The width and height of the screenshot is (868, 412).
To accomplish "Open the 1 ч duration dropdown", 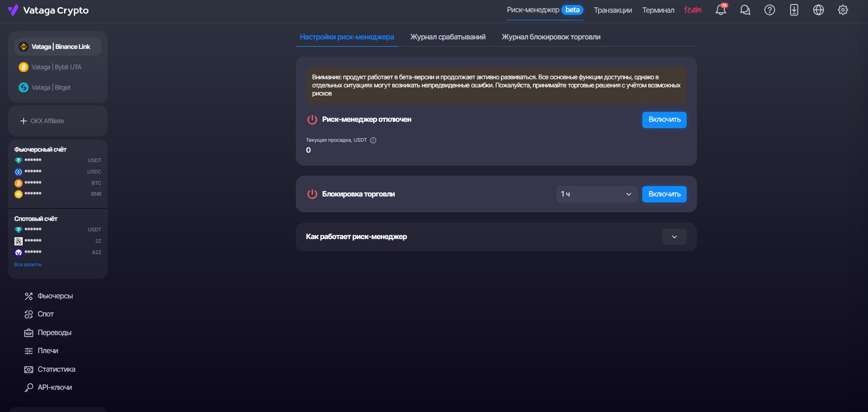I will pos(597,194).
